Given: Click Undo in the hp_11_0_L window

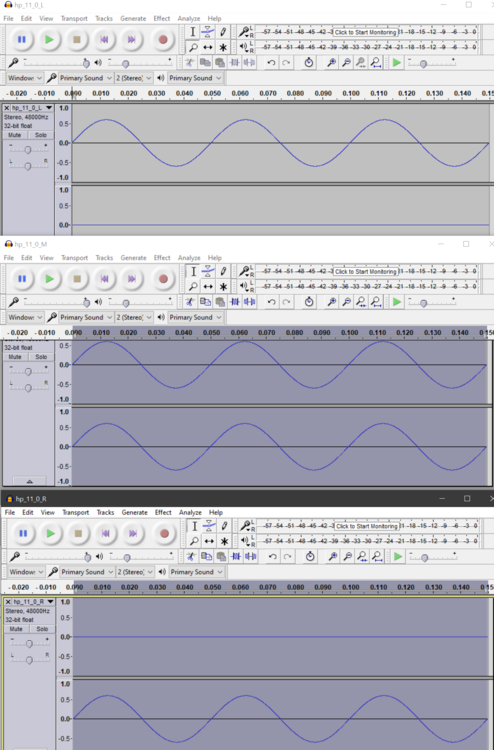Looking at the screenshot, I should [x=271, y=63].
